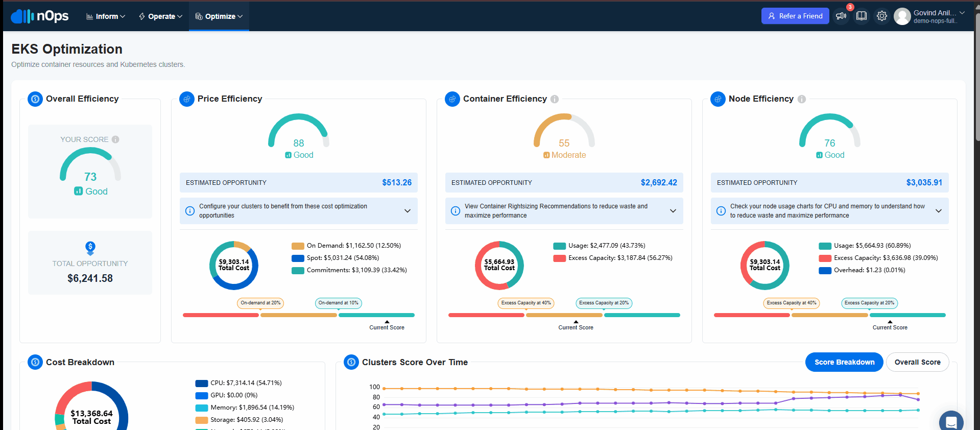Click the page vertical scrollbar
The width and height of the screenshot is (980, 430).
(977, 77)
